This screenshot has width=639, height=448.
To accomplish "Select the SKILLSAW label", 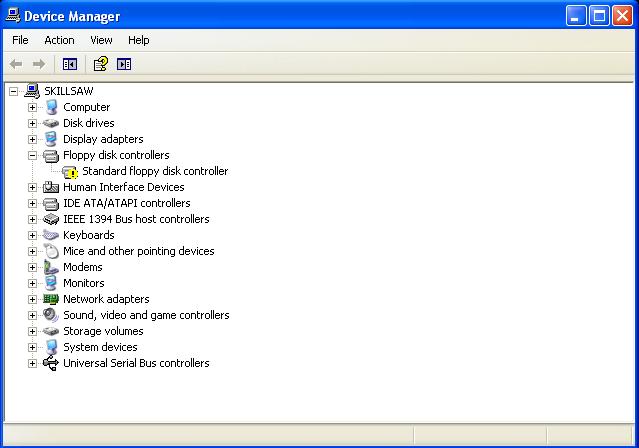I will tap(69, 91).
